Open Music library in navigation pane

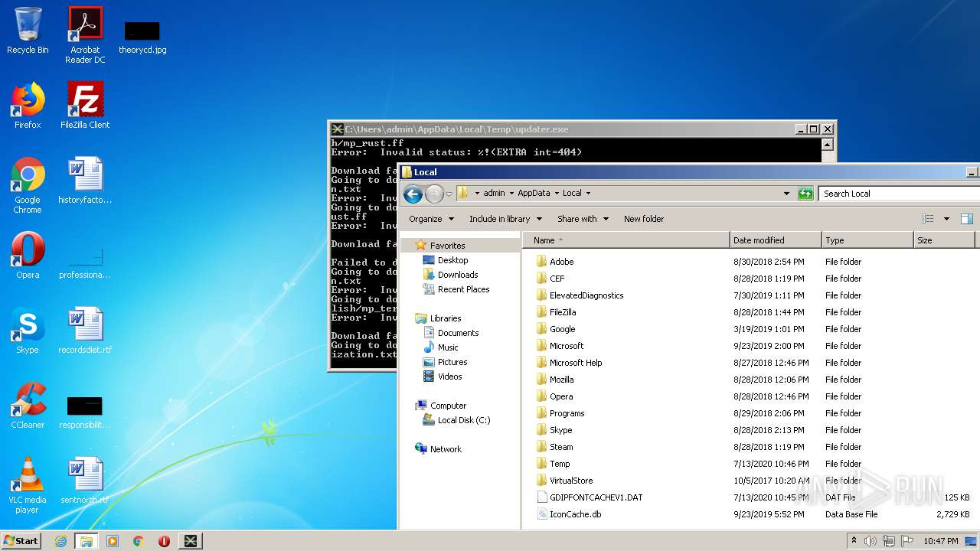[448, 347]
